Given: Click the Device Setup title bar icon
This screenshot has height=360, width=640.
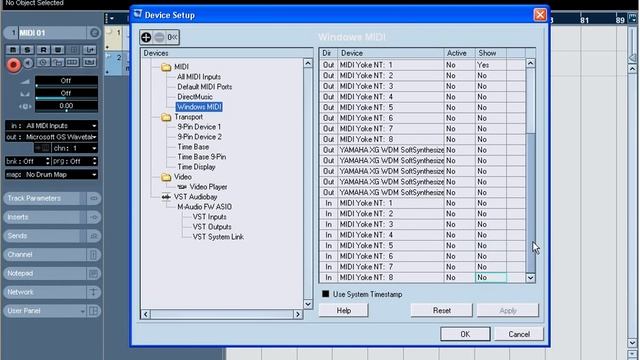Looking at the screenshot, I should pyautogui.click(x=138, y=14).
